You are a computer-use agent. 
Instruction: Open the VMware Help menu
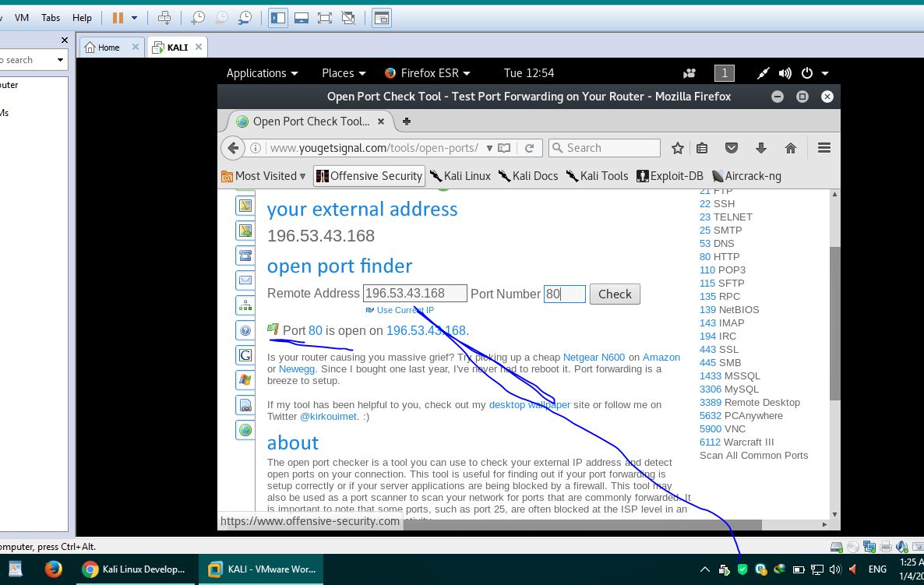coord(82,17)
